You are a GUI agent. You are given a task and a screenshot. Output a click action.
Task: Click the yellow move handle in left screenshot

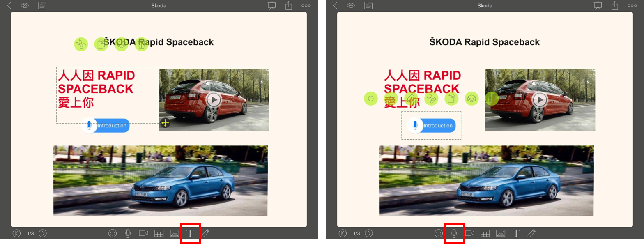[x=165, y=123]
